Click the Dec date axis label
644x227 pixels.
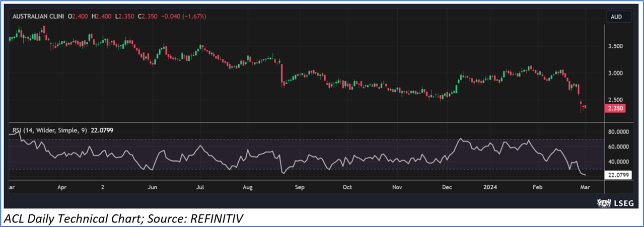pos(447,187)
